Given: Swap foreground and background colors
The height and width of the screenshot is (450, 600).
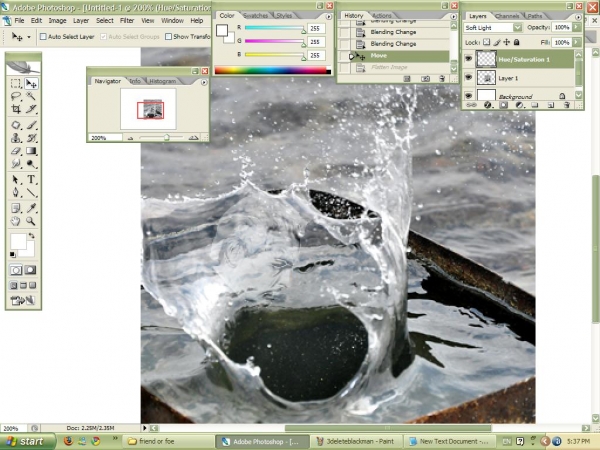Looking at the screenshot, I should (32, 236).
